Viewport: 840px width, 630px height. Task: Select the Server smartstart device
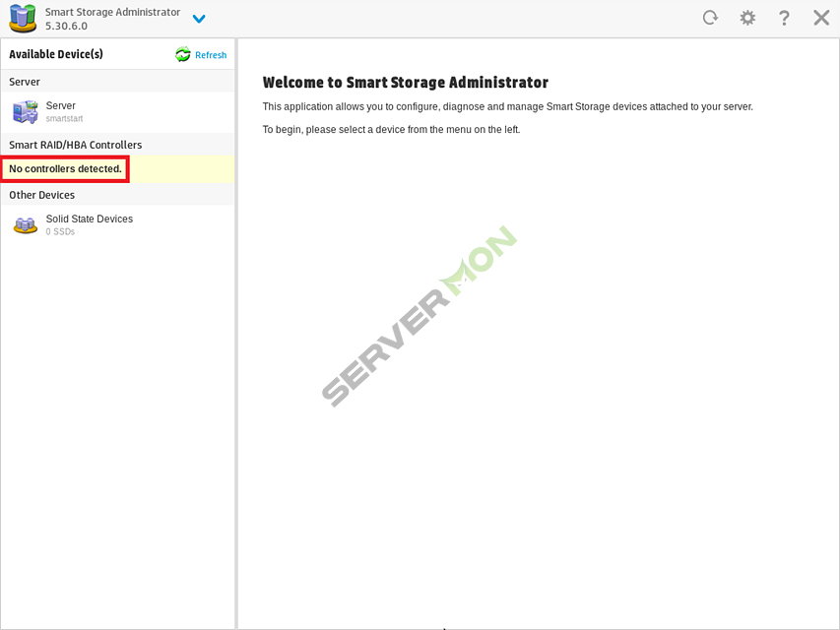(x=118, y=112)
